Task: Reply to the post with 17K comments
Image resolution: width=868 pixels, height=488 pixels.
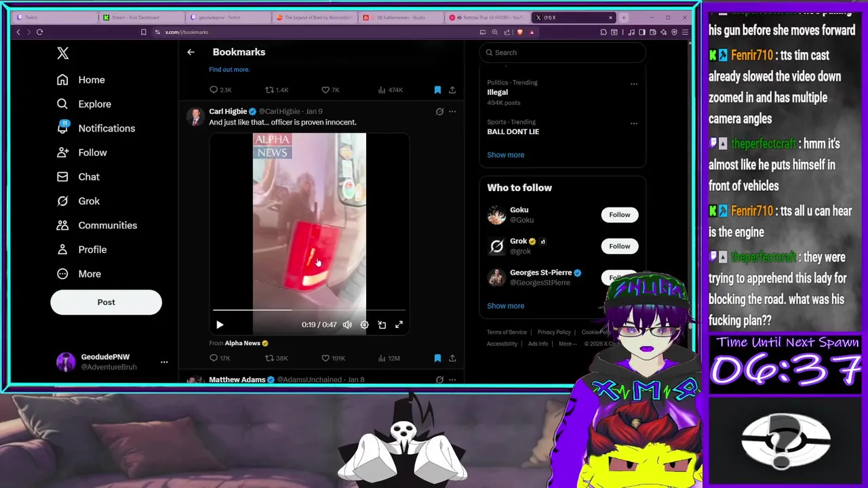Action: [x=220, y=358]
